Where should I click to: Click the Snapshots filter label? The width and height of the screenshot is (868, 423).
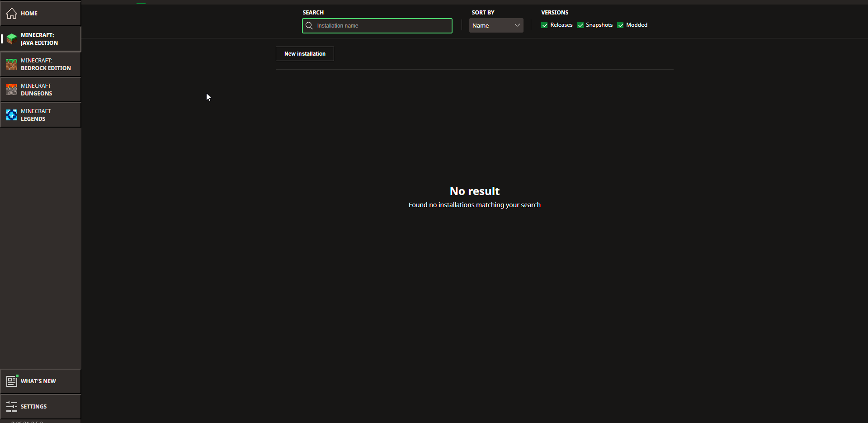click(599, 25)
